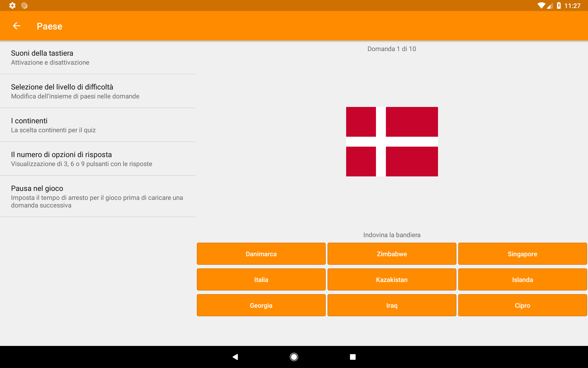This screenshot has width=588, height=368.
Task: Choose the Islanda answer button
Action: click(x=522, y=280)
